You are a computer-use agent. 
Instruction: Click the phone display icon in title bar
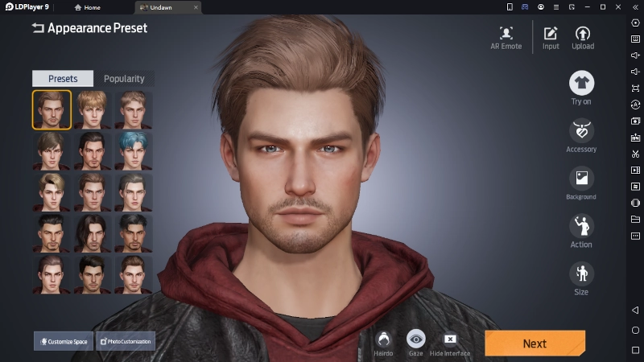[x=510, y=7]
